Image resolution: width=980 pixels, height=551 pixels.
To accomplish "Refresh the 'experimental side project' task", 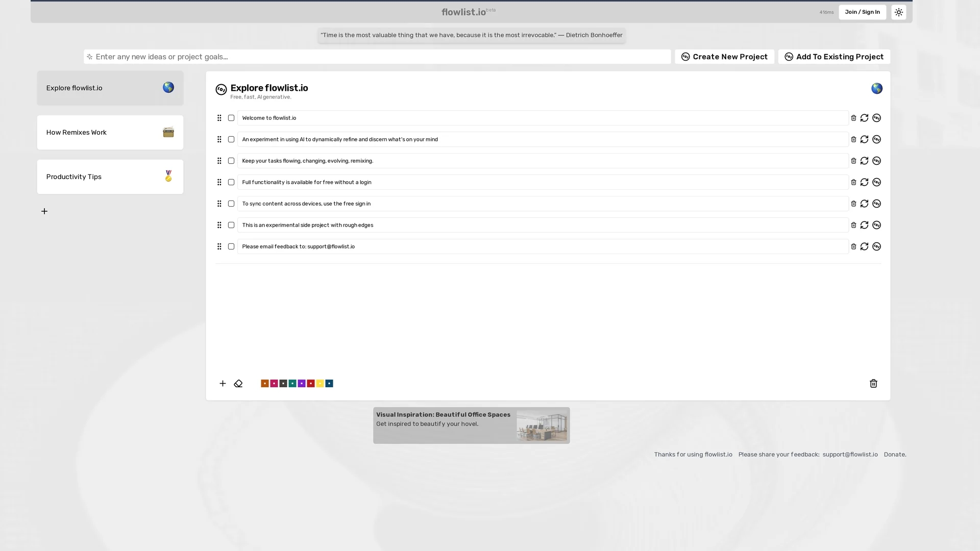I will click(864, 225).
